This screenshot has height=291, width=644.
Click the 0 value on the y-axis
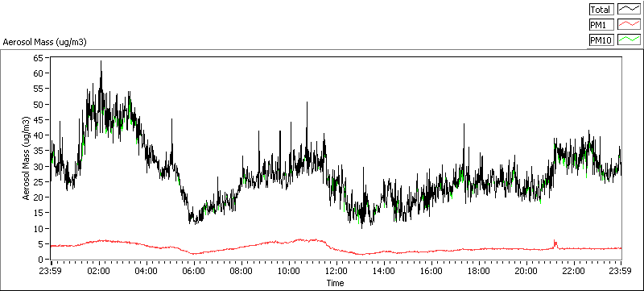click(42, 260)
